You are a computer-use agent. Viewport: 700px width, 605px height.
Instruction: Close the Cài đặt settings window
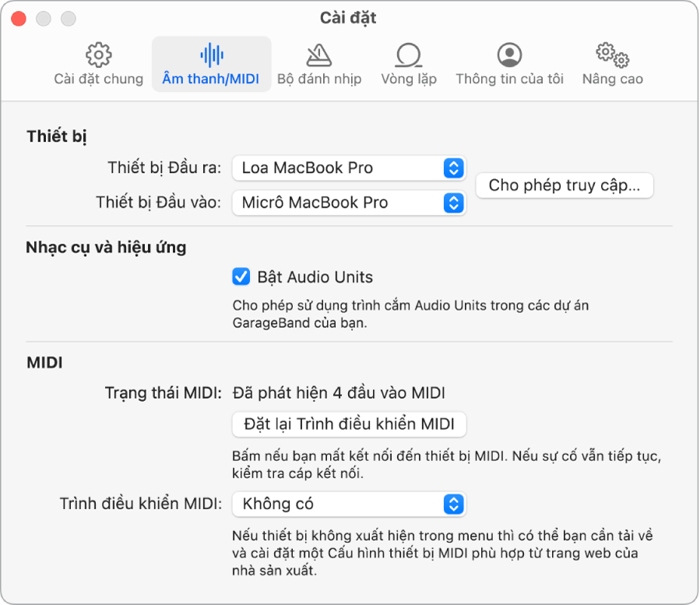click(x=19, y=17)
